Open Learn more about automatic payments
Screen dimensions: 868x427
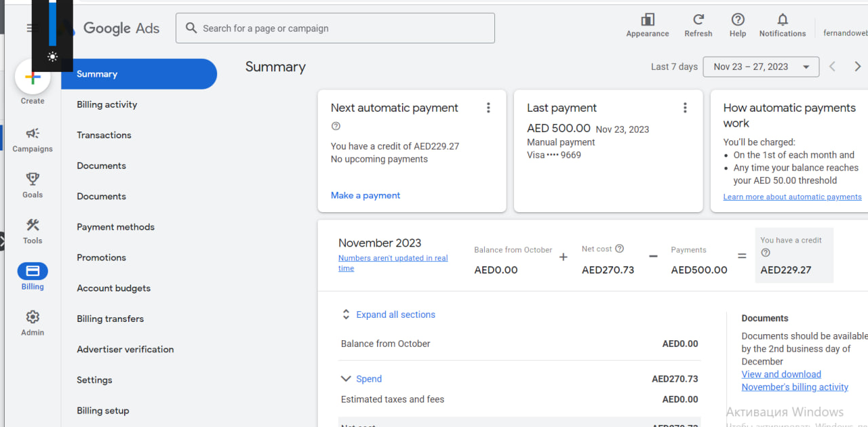792,197
